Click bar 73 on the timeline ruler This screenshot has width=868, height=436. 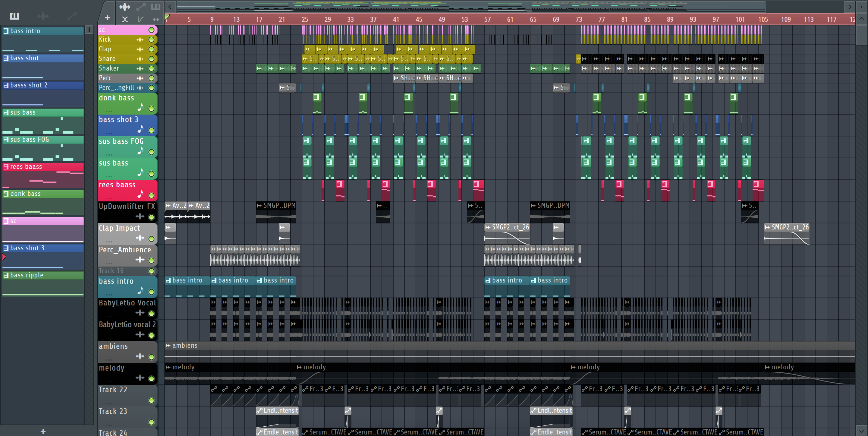click(579, 19)
